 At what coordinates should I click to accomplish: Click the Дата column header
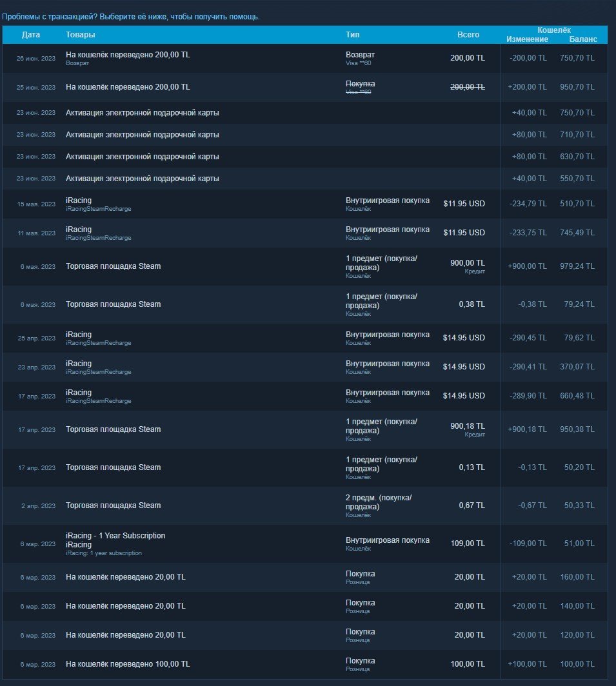point(31,35)
